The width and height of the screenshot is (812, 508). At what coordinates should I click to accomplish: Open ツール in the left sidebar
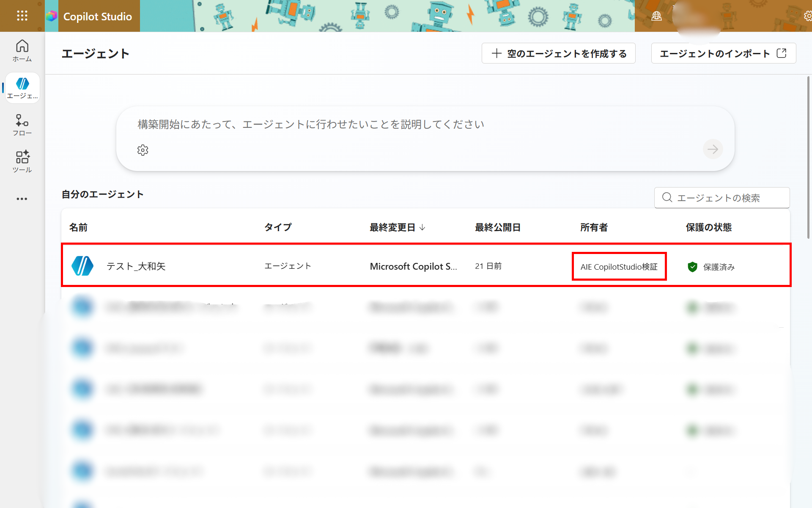pyautogui.click(x=22, y=162)
